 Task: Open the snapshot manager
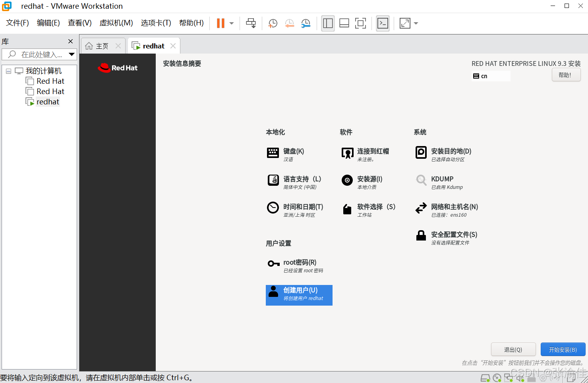pyautogui.click(x=306, y=23)
